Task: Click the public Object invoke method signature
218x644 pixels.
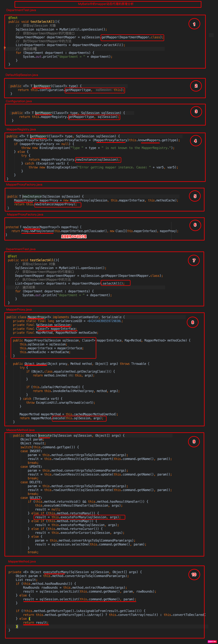Action: click(81, 364)
